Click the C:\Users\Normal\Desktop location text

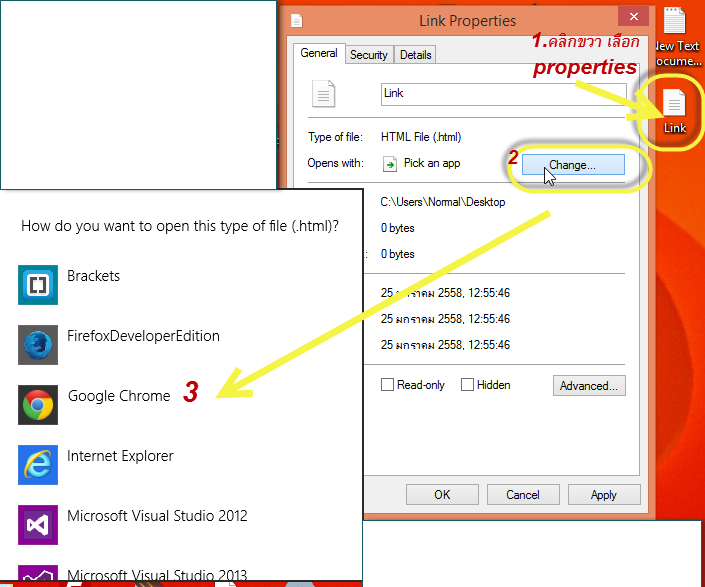pyautogui.click(x=443, y=202)
